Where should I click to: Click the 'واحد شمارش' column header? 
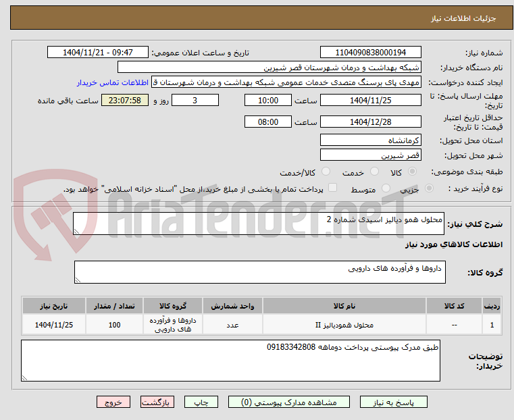[x=232, y=306]
